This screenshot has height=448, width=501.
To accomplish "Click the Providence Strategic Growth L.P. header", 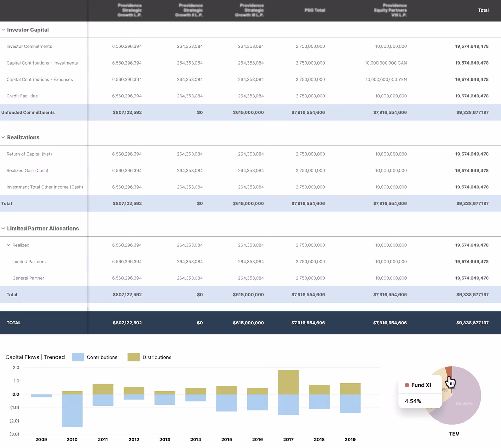I will pyautogui.click(x=129, y=10).
